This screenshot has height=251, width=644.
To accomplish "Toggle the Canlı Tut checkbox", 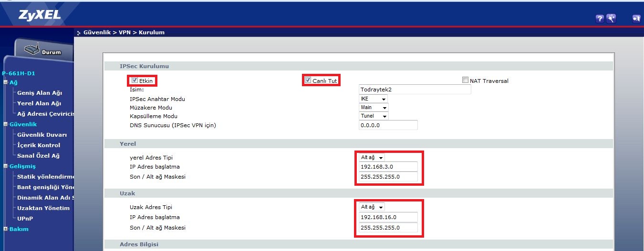I will click(308, 80).
